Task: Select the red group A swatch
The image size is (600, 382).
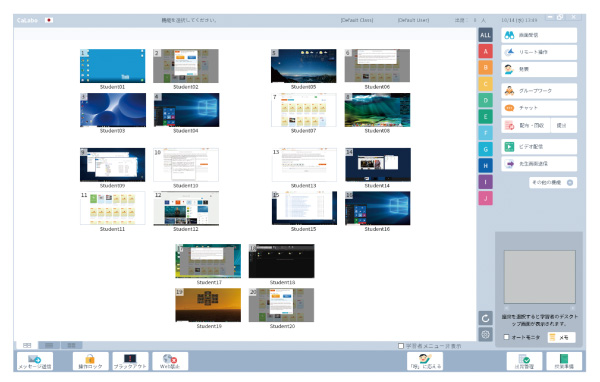Action: tap(485, 51)
